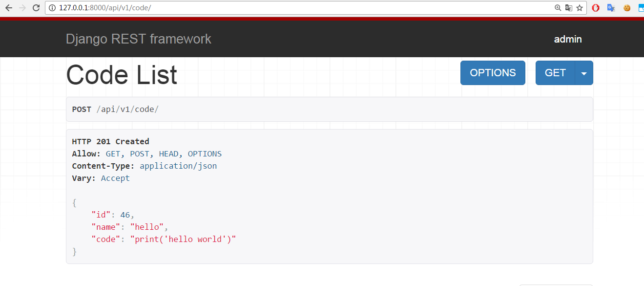644x286 pixels.
Task: Open the Django REST framework home link
Action: tap(139, 39)
